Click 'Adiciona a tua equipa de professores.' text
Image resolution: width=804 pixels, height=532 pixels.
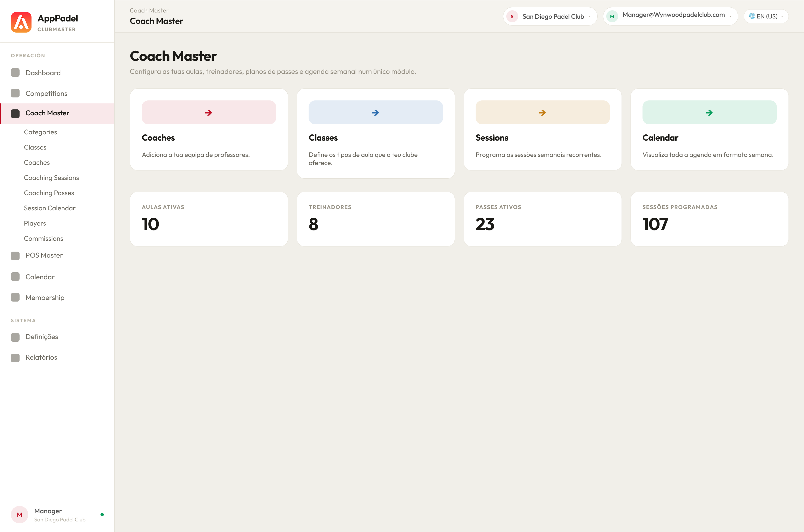click(196, 155)
